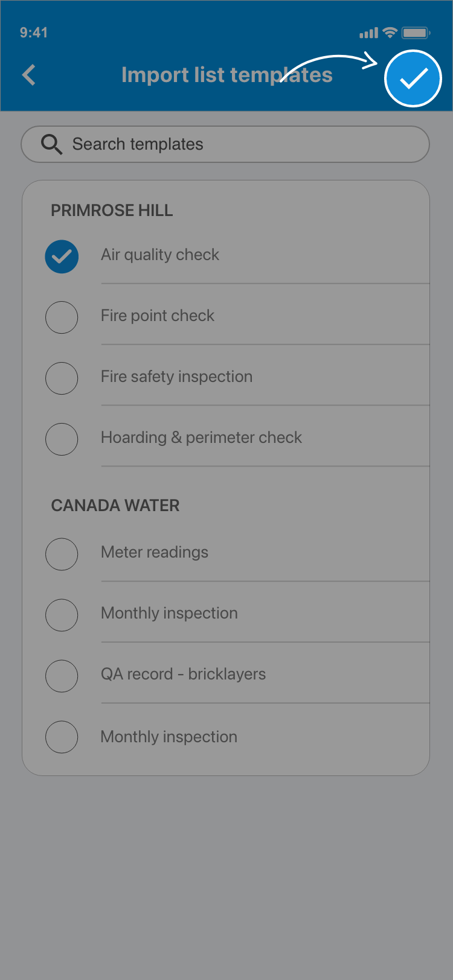This screenshot has height=980, width=453.
Task: Click the search magnifier icon
Action: (x=51, y=144)
